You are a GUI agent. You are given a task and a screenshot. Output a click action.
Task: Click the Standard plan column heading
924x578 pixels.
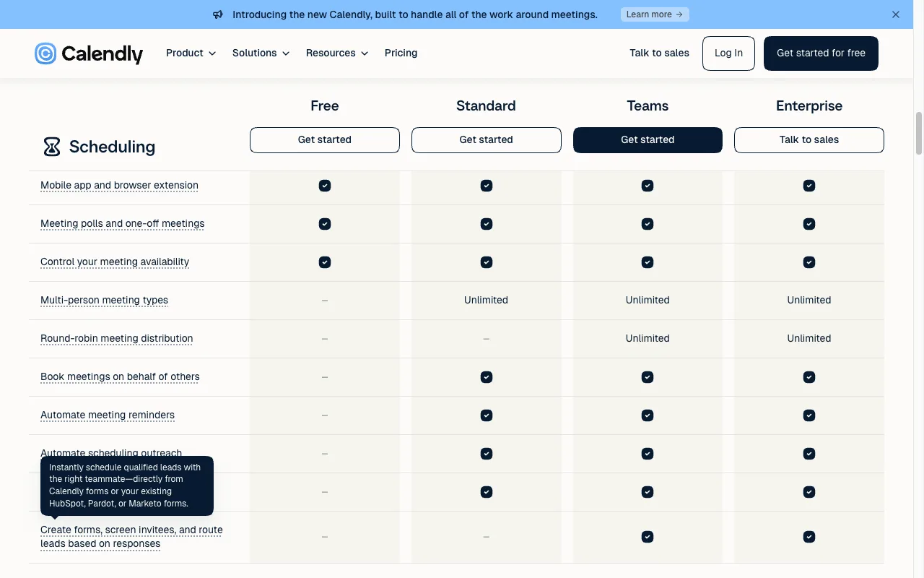click(487, 106)
